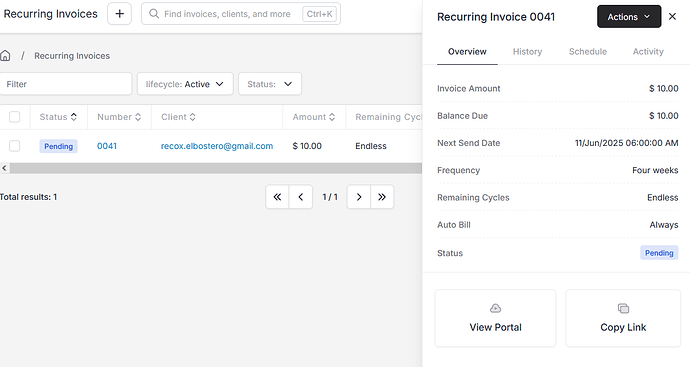Image resolution: width=690 pixels, height=367 pixels.
Task: Close the Recurring Invoice 0041 panel
Action: 672,16
